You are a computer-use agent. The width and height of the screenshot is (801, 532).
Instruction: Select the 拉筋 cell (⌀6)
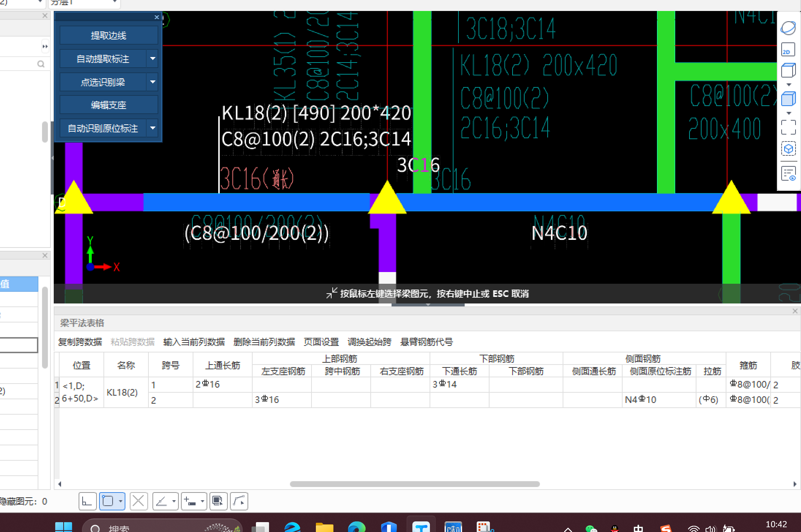711,400
